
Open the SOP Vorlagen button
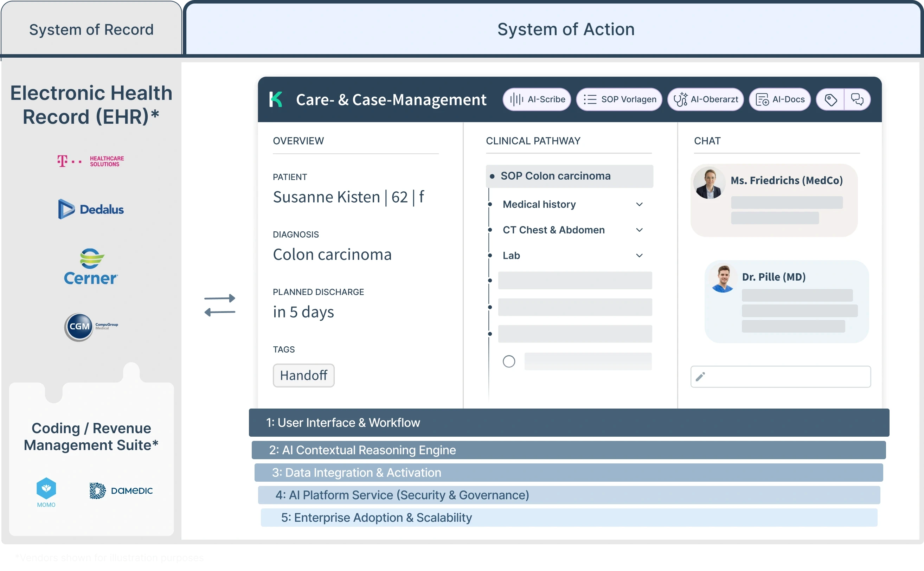pyautogui.click(x=619, y=99)
